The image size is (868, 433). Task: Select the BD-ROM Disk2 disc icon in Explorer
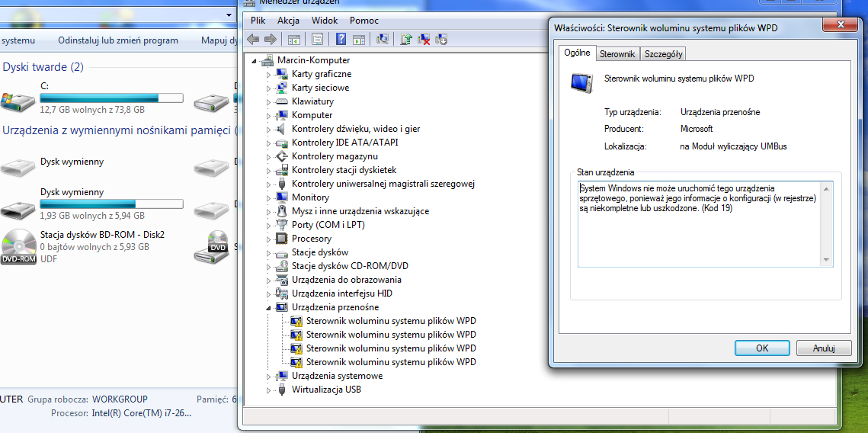coord(19,246)
